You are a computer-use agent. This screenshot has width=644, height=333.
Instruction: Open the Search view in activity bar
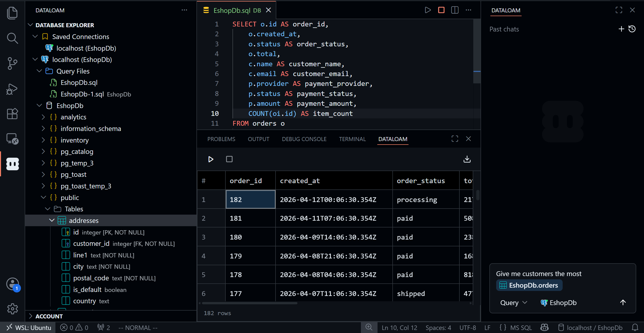[12, 38]
